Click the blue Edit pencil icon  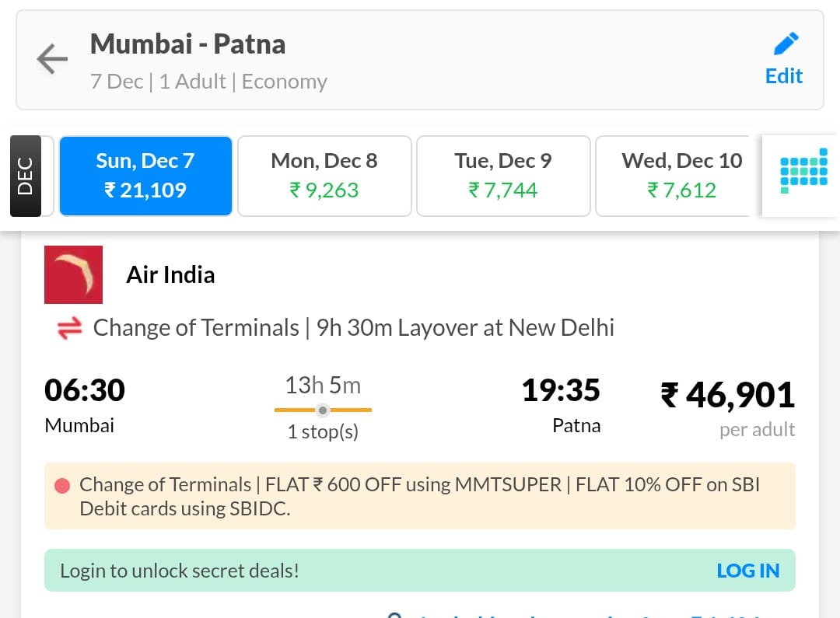pyautogui.click(x=785, y=44)
